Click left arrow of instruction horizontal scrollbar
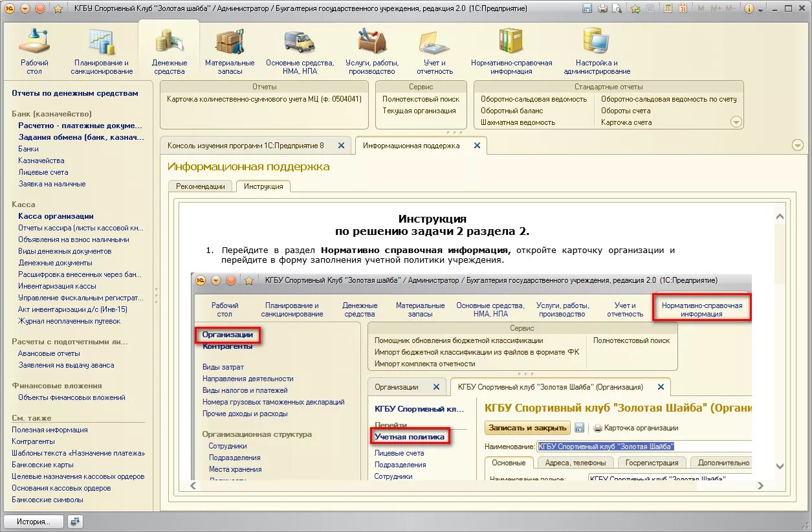 coord(192,485)
